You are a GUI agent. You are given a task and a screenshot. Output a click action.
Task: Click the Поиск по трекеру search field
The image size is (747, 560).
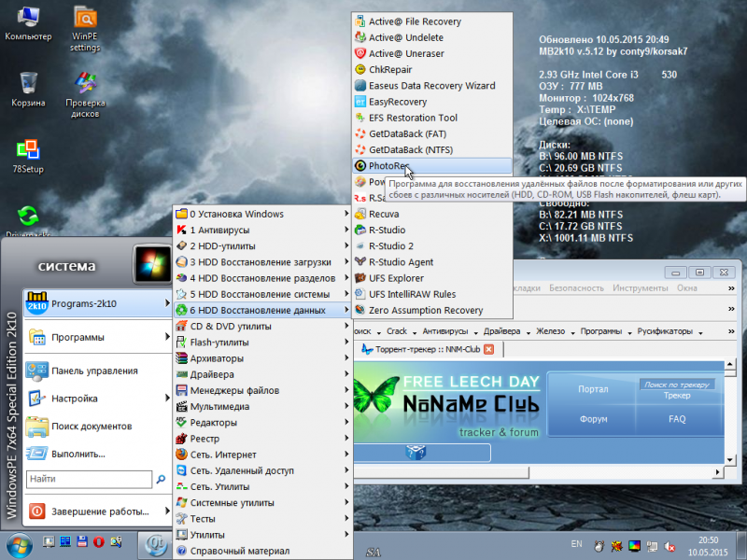(x=676, y=385)
